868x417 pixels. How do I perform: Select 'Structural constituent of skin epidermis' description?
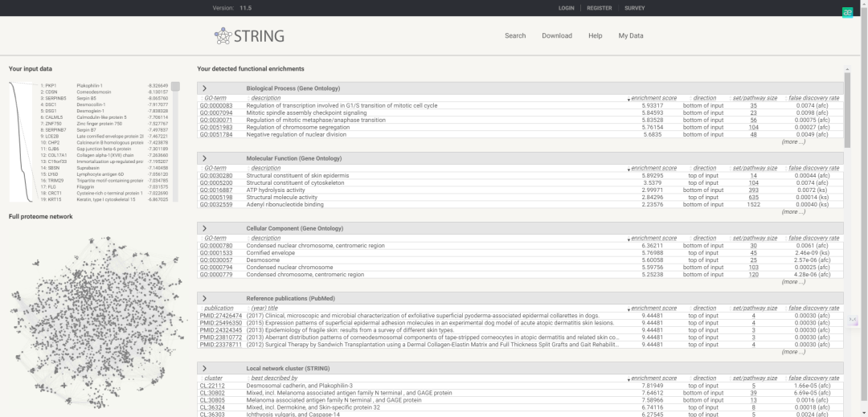[298, 175]
